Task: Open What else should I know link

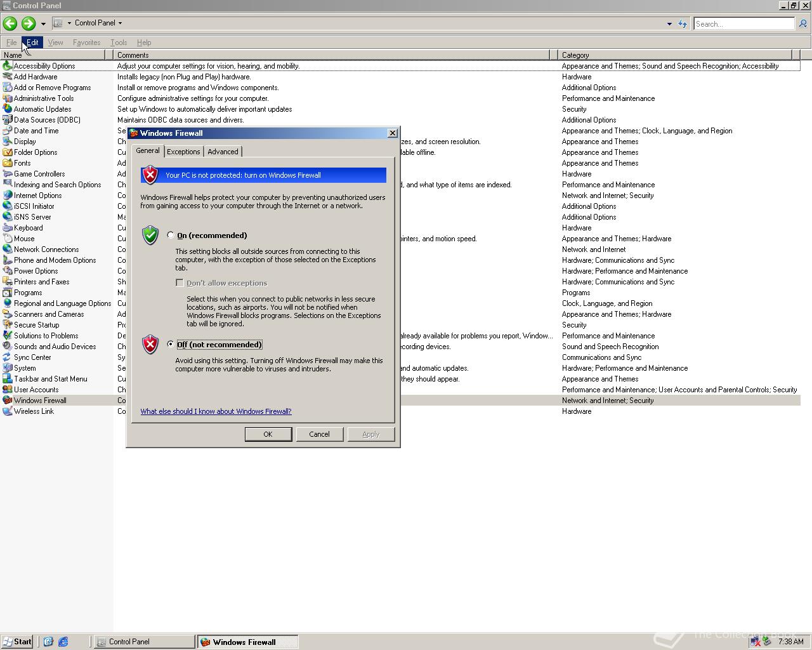Action: pyautogui.click(x=216, y=411)
